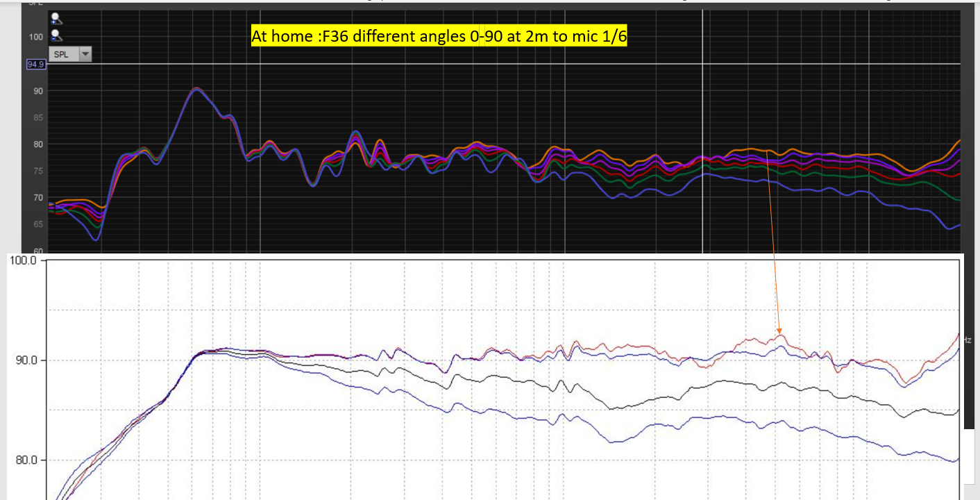
Task: Click the zoom-in magnifier icon
Action: [x=56, y=19]
